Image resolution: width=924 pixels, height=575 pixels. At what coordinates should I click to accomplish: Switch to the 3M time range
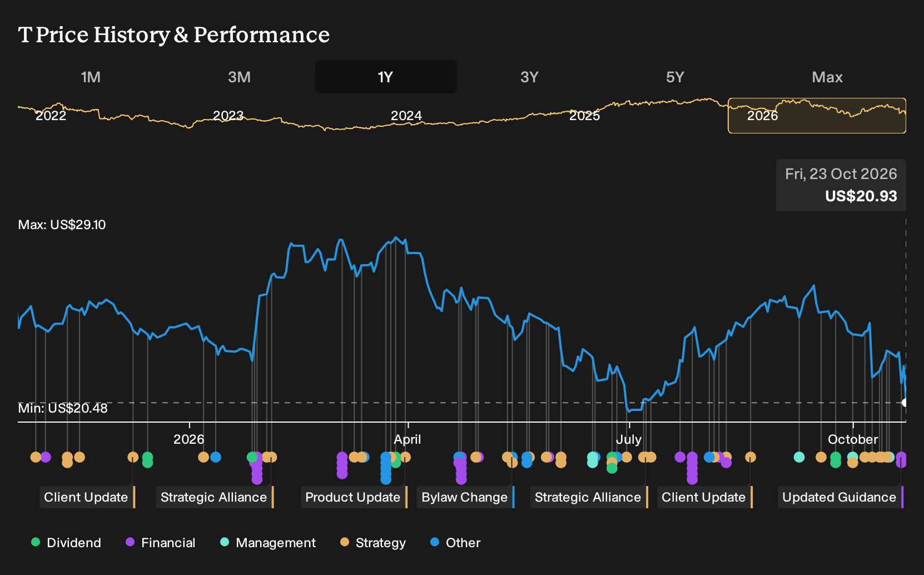(239, 77)
